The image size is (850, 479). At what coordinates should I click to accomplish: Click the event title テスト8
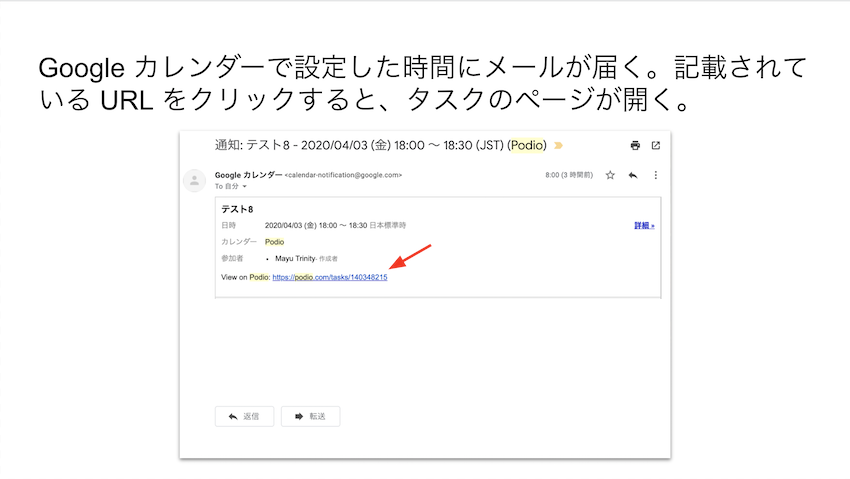tap(237, 210)
